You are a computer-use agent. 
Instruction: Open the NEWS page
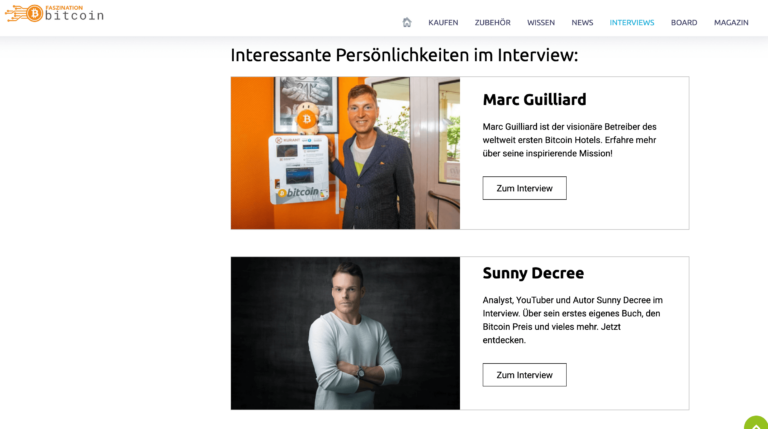point(582,23)
